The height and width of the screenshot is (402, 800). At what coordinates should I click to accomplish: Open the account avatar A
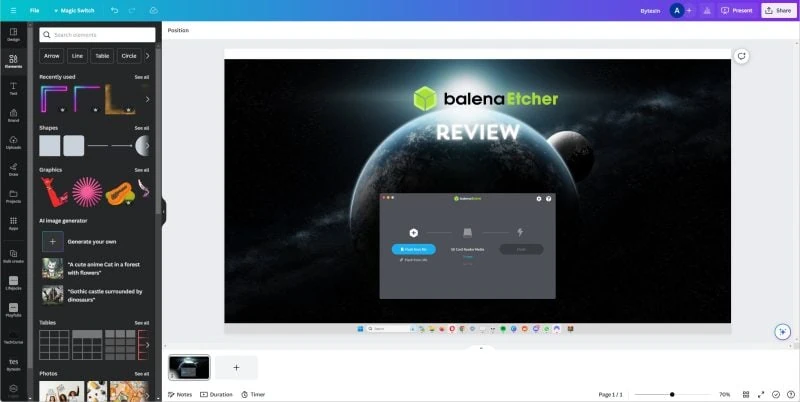pos(677,11)
